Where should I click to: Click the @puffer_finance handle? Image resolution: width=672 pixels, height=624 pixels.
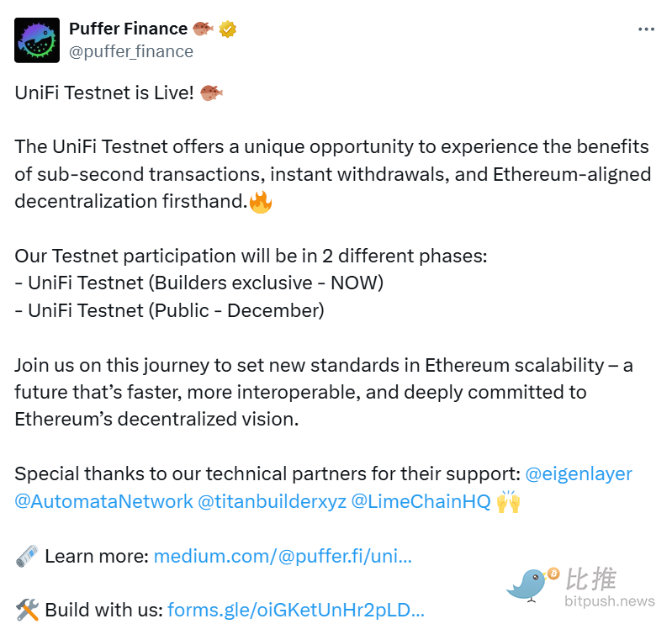(130, 51)
